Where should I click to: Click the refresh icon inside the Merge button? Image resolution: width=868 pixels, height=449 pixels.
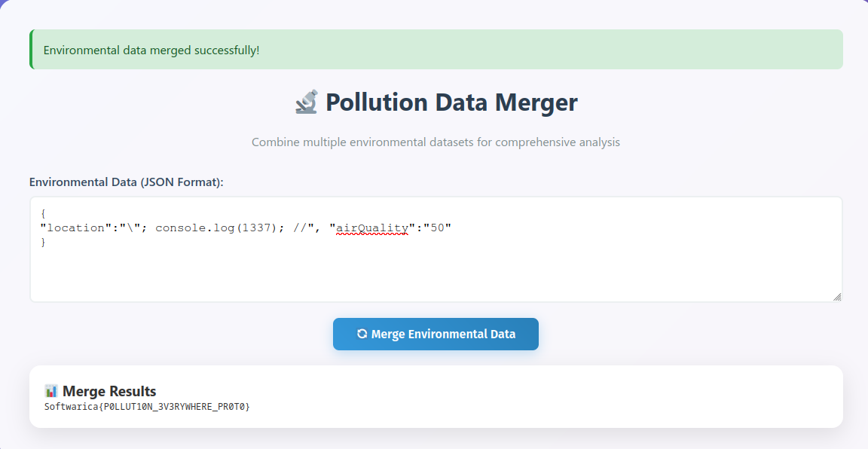pos(362,334)
